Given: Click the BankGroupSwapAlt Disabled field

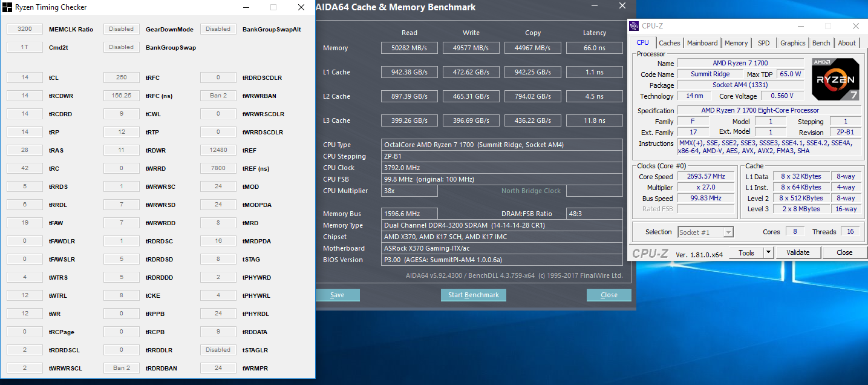Looking at the screenshot, I should (x=218, y=29).
